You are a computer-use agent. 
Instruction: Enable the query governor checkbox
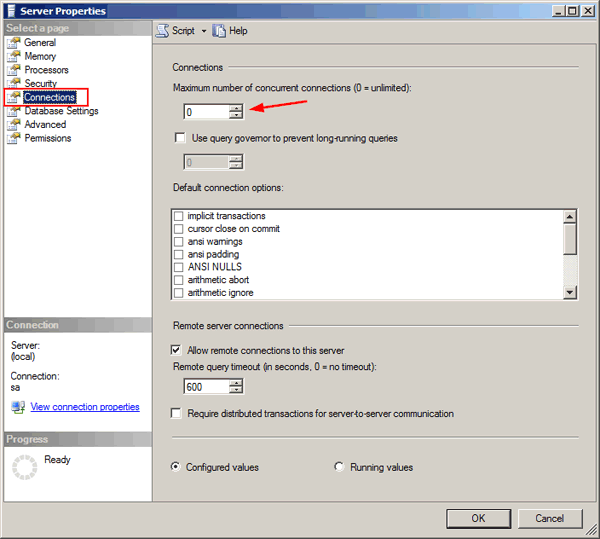pyautogui.click(x=180, y=138)
